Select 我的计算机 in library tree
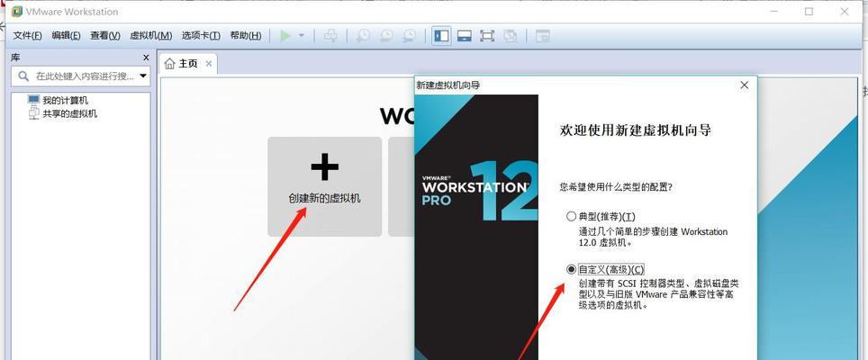 click(66, 101)
